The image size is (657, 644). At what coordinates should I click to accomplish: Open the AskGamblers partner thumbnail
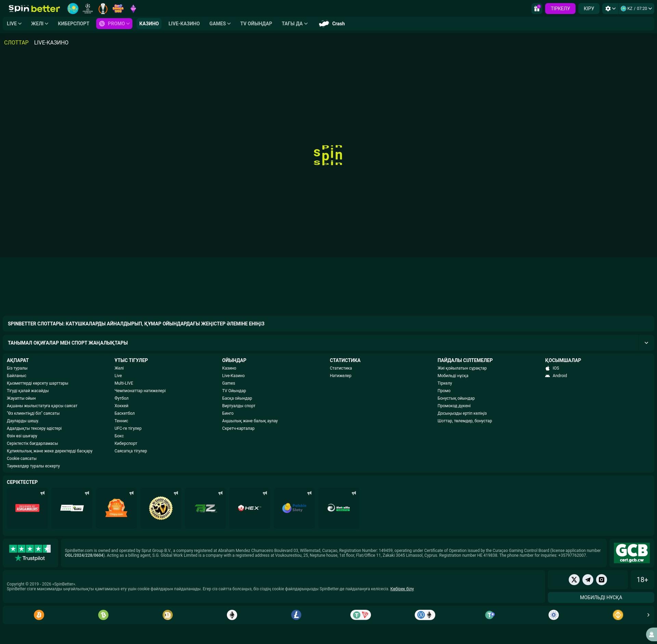click(27, 508)
